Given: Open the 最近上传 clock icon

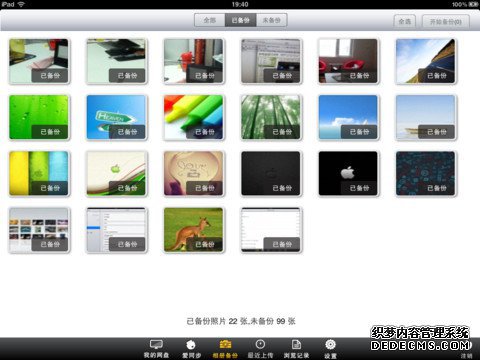Looking at the screenshot, I should click(x=260, y=344).
